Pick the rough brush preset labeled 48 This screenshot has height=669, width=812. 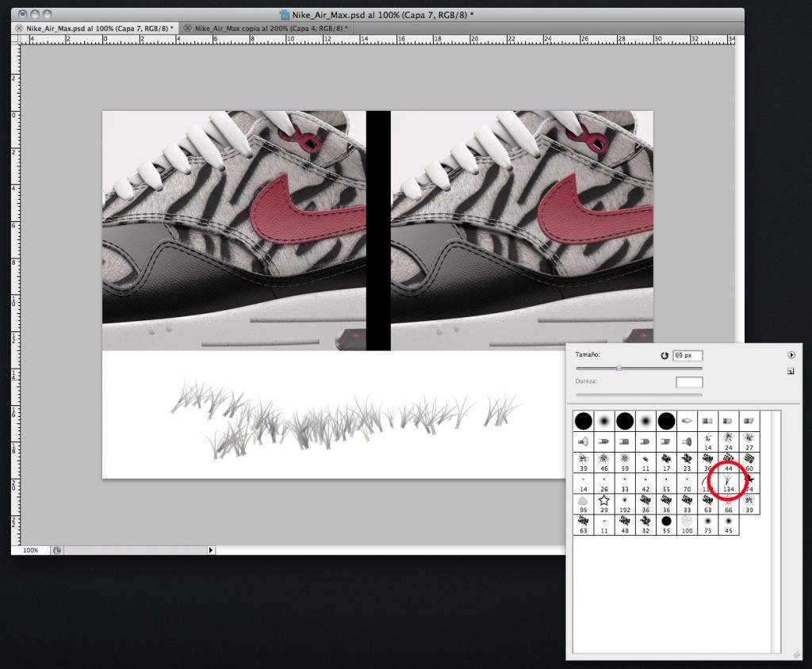(x=625, y=525)
